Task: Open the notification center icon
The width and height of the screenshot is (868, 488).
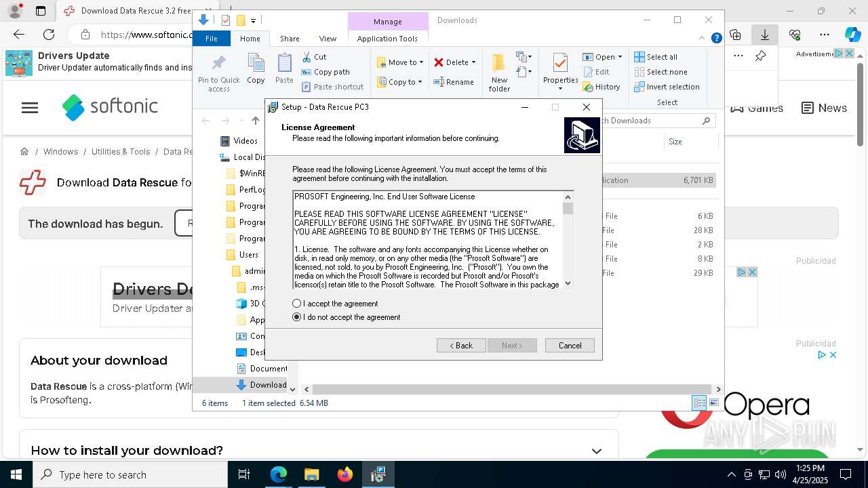Action: point(846,474)
